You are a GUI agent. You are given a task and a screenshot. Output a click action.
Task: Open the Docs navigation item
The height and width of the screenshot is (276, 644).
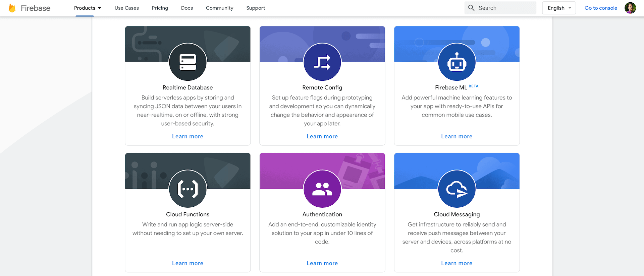pyautogui.click(x=187, y=8)
